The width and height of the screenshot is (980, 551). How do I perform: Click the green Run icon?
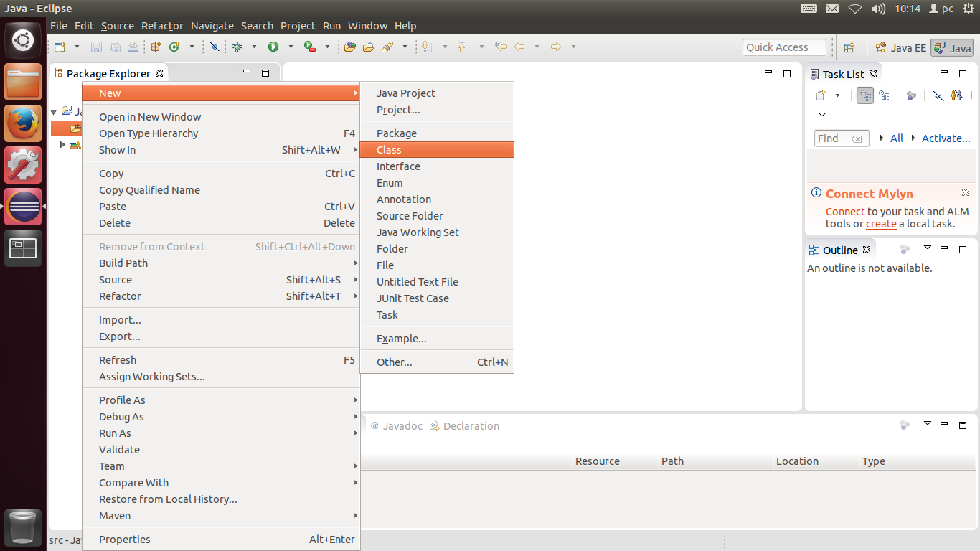(x=273, y=47)
